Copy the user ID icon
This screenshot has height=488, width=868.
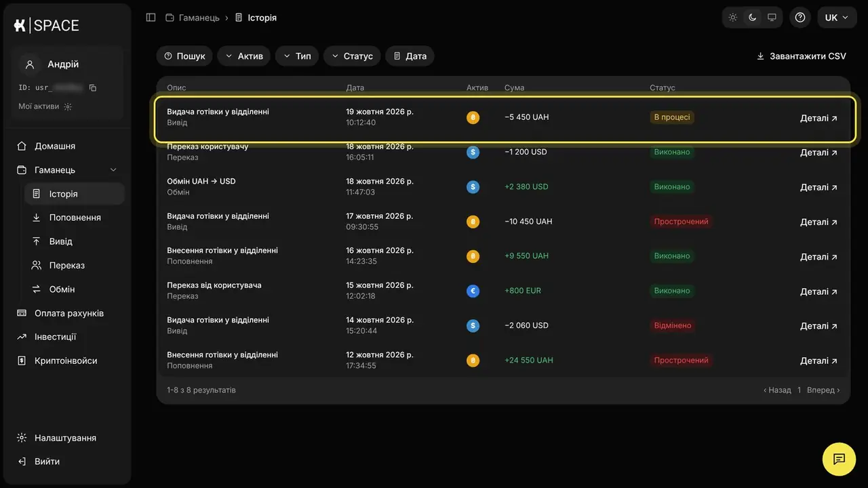(93, 88)
